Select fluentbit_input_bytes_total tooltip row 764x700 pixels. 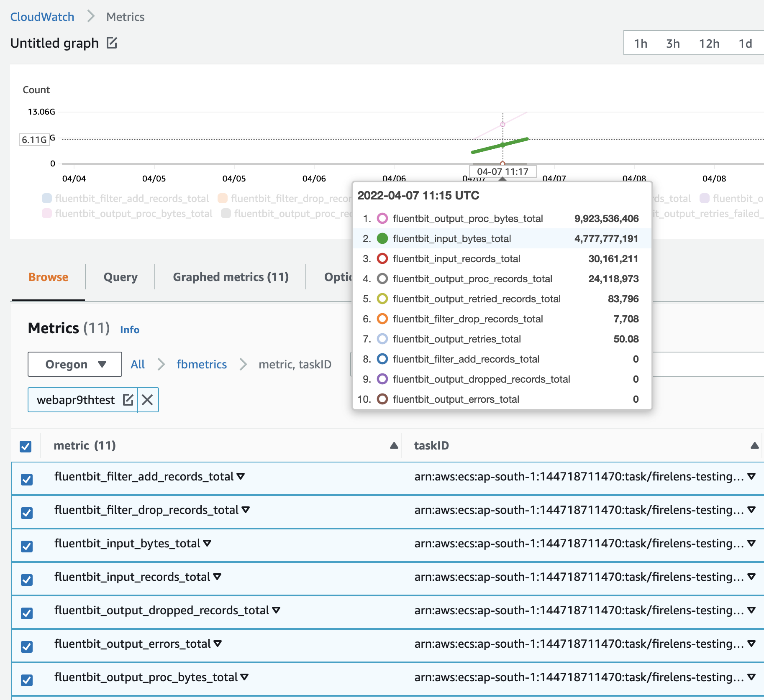pos(502,238)
